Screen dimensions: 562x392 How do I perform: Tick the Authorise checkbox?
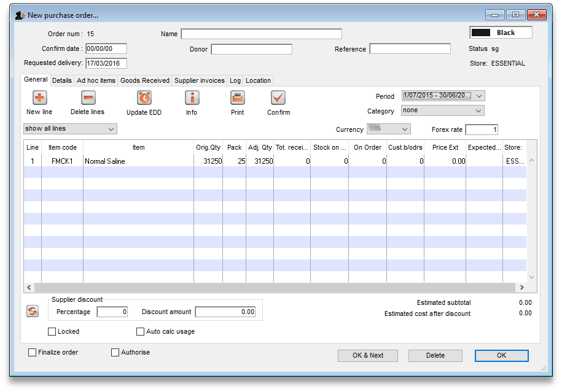[x=115, y=353]
